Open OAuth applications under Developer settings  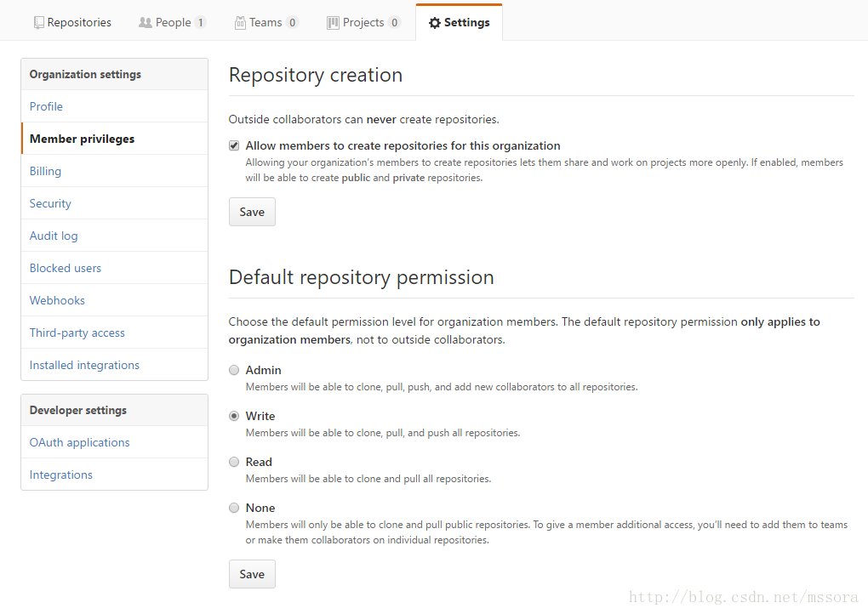pos(79,441)
